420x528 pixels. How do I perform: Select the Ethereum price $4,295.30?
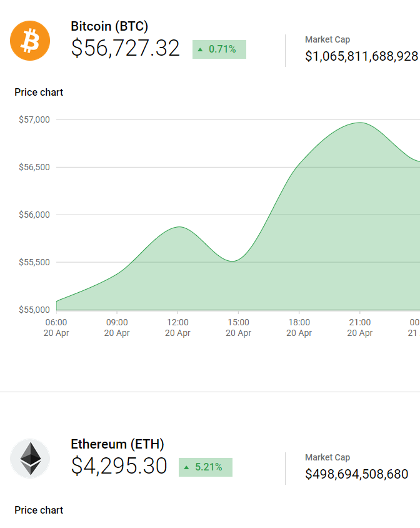[119, 465]
